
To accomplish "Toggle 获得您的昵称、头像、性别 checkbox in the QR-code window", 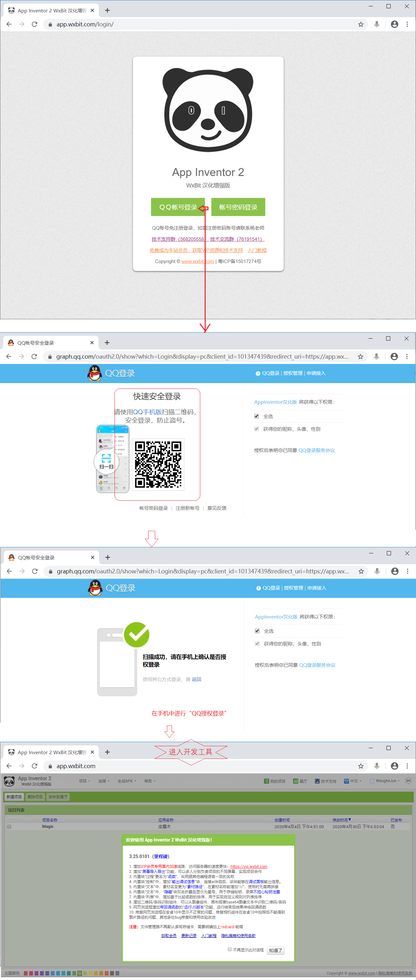I will [x=256, y=429].
